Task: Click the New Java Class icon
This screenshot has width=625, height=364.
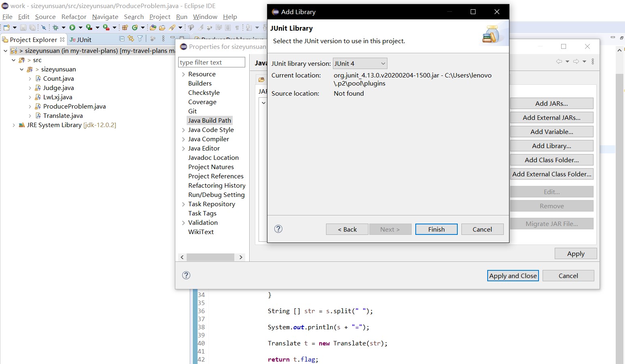Action: click(x=135, y=27)
